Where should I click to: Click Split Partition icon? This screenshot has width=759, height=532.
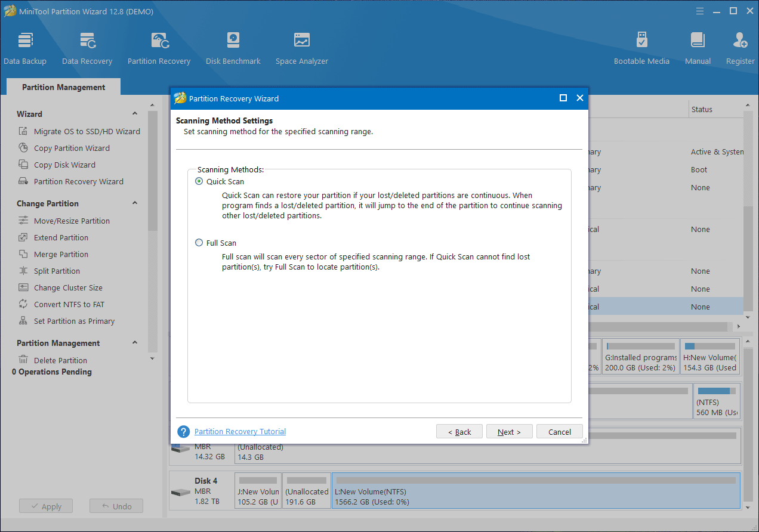click(23, 271)
